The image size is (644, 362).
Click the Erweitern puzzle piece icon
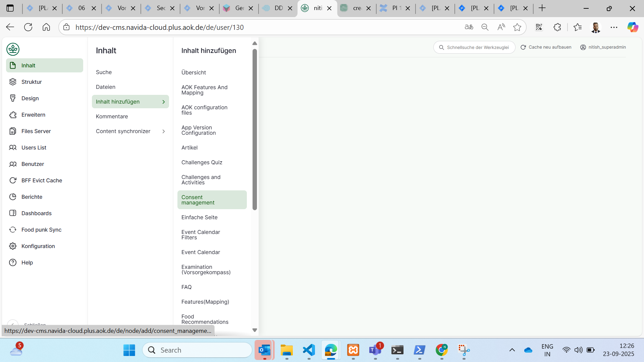pos(13,115)
